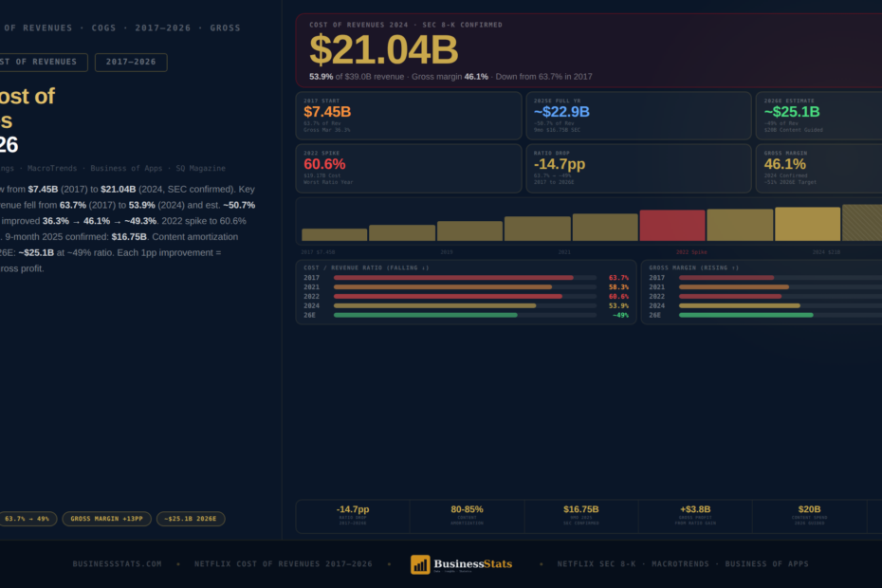
Task: Click the 'GROSS MARGIN (RISING ↑)' heading
Action: point(693,267)
